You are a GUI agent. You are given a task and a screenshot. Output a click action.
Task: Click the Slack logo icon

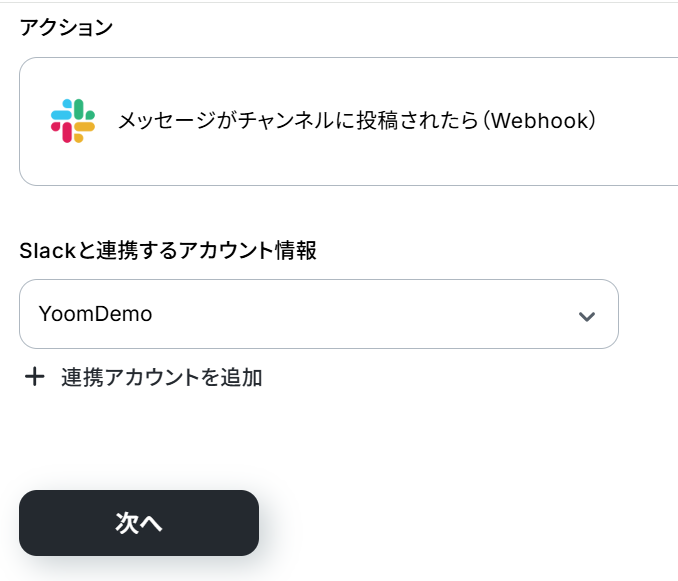73,121
